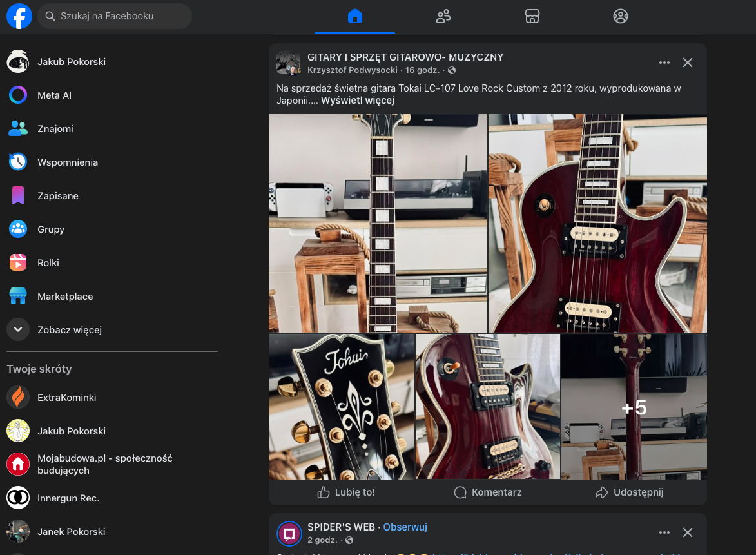Open Meta AI from the sidebar
The image size is (756, 555).
(x=54, y=95)
